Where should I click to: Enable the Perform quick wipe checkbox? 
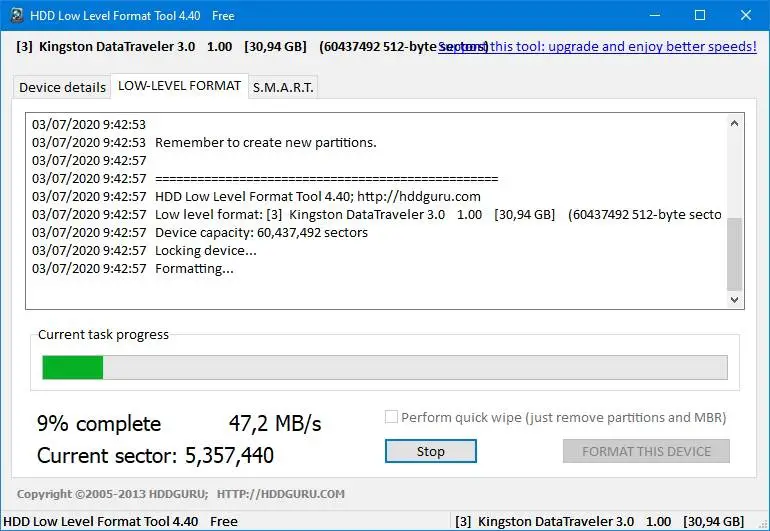392,417
